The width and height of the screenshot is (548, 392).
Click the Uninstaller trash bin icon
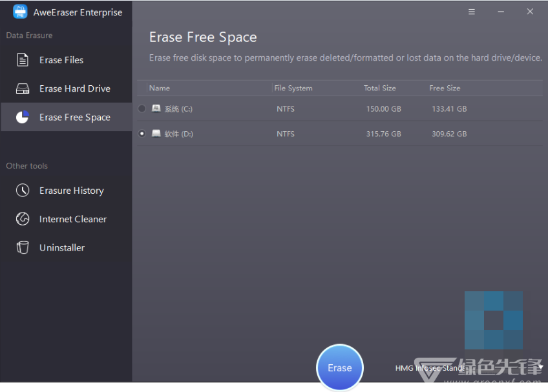click(x=23, y=247)
